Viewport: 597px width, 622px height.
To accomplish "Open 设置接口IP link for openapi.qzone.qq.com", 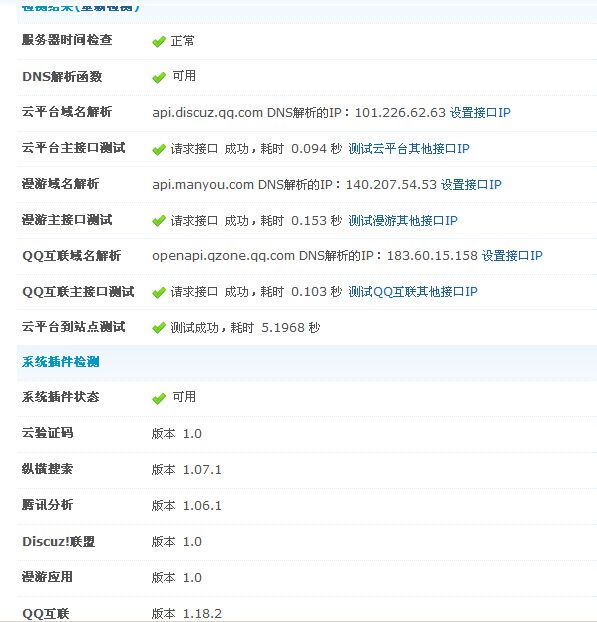I will (x=512, y=255).
